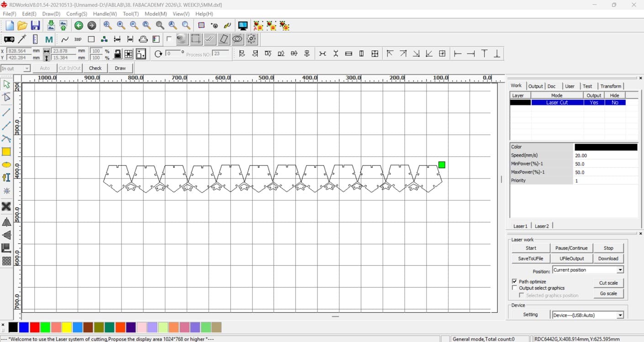Create a new file with the New icon
The height and width of the screenshot is (342, 644).
(10, 26)
